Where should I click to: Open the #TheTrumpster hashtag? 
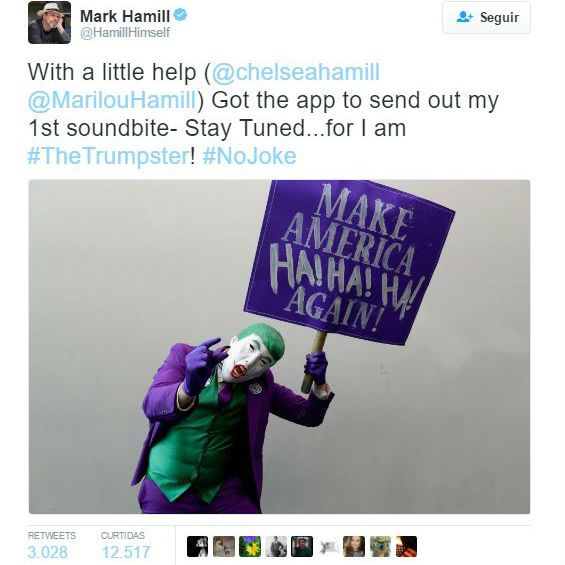click(108, 156)
